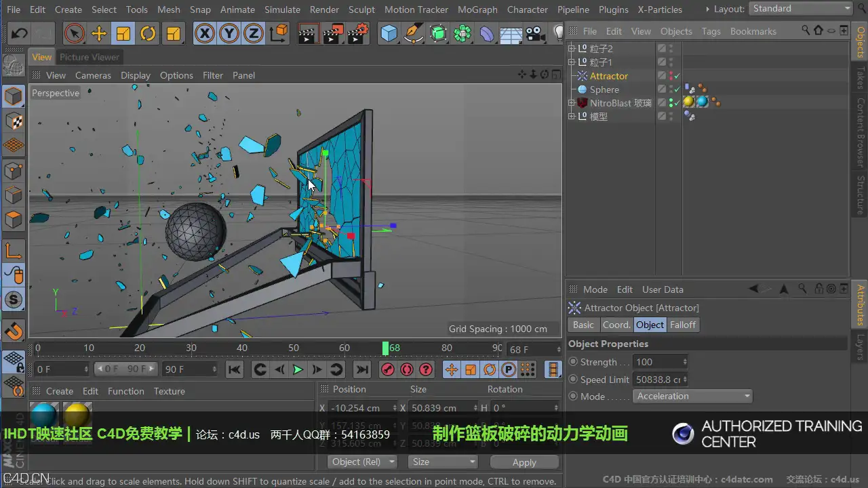Open Floor/environment objects icon
Image resolution: width=868 pixels, height=488 pixels.
[x=511, y=33]
